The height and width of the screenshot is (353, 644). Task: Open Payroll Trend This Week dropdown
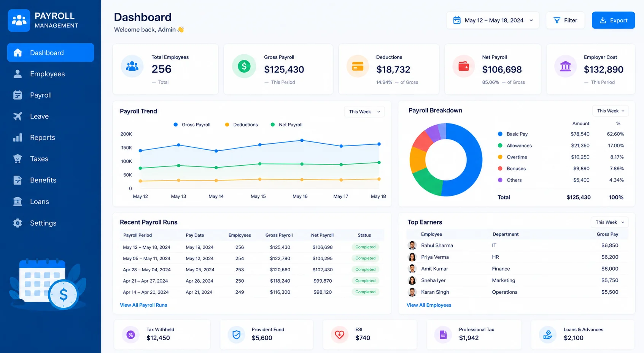pyautogui.click(x=364, y=112)
